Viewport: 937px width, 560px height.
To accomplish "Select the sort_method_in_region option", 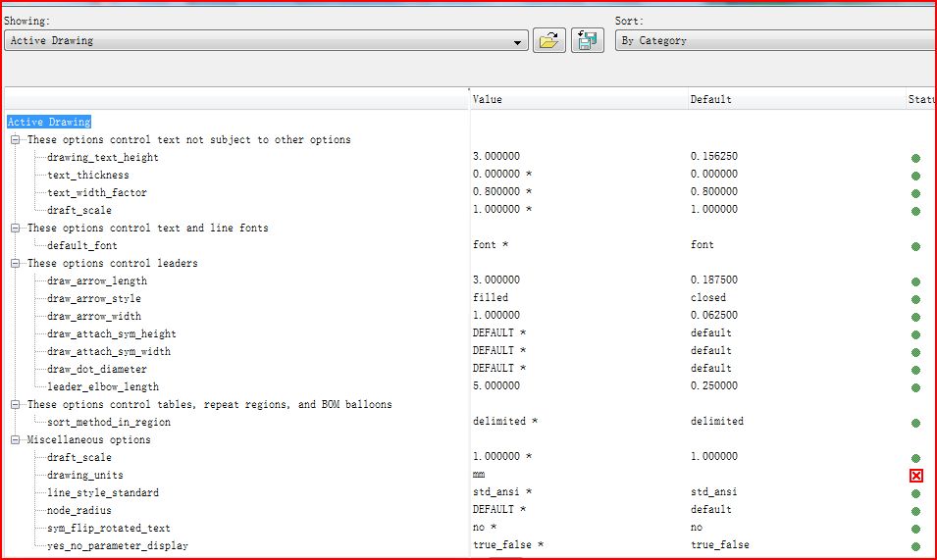I will coord(109,422).
